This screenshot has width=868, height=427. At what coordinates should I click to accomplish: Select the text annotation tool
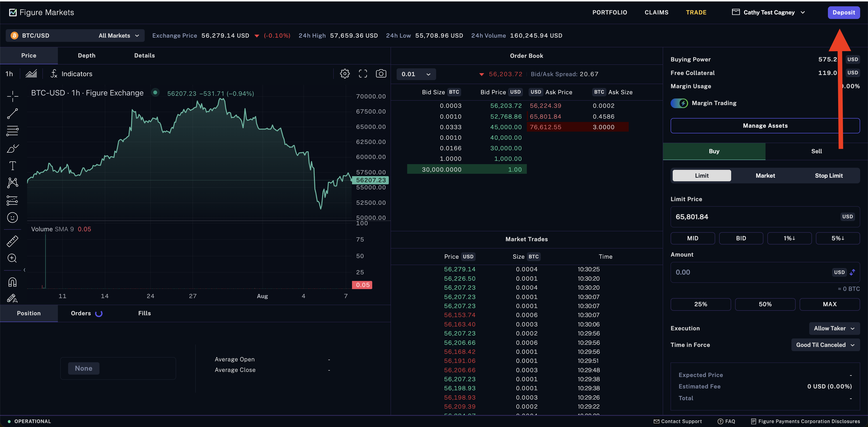tap(12, 166)
